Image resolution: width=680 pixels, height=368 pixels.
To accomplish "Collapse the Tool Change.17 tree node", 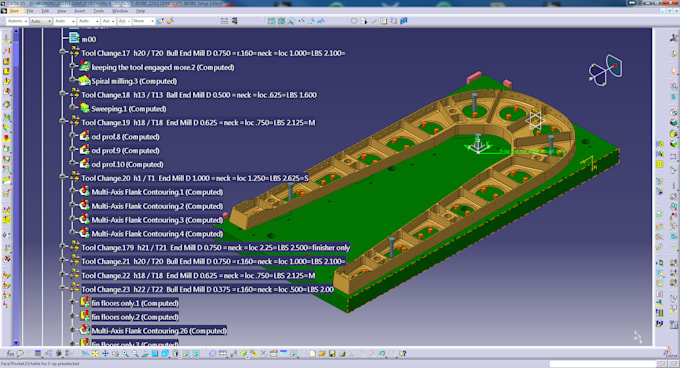I will point(63,52).
